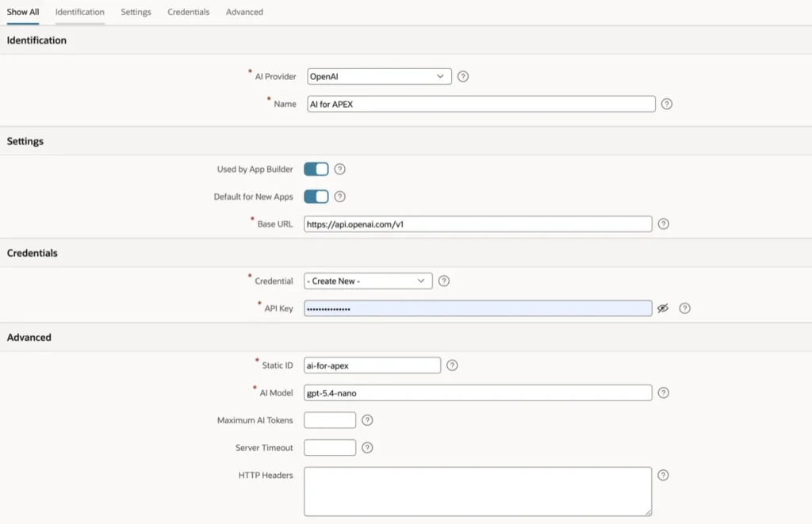Open help icon beside Base URL
The height and width of the screenshot is (524, 812).
[x=664, y=224]
